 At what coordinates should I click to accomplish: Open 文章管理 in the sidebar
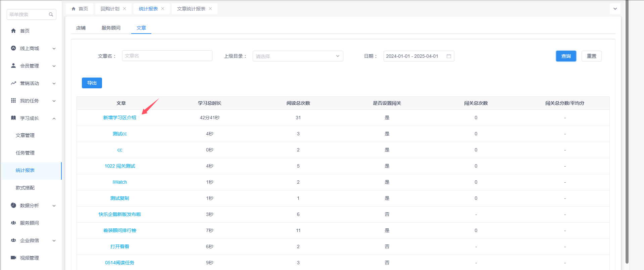pos(25,135)
